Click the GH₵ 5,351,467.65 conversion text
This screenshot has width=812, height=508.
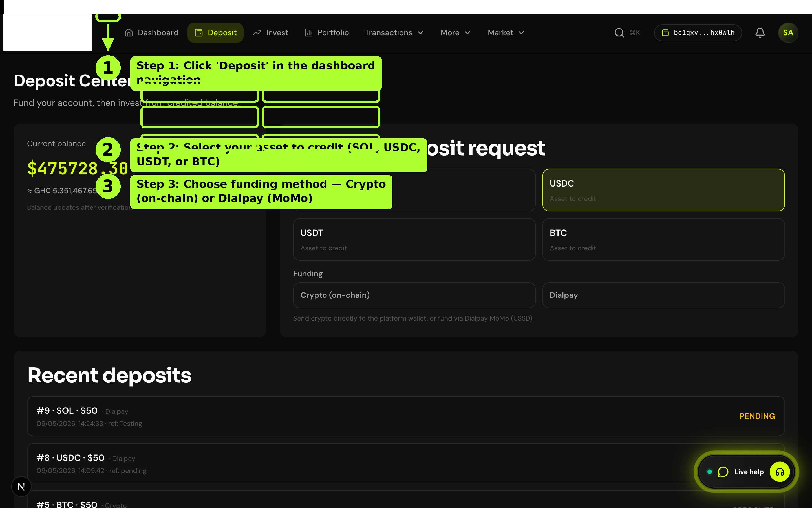pos(62,190)
